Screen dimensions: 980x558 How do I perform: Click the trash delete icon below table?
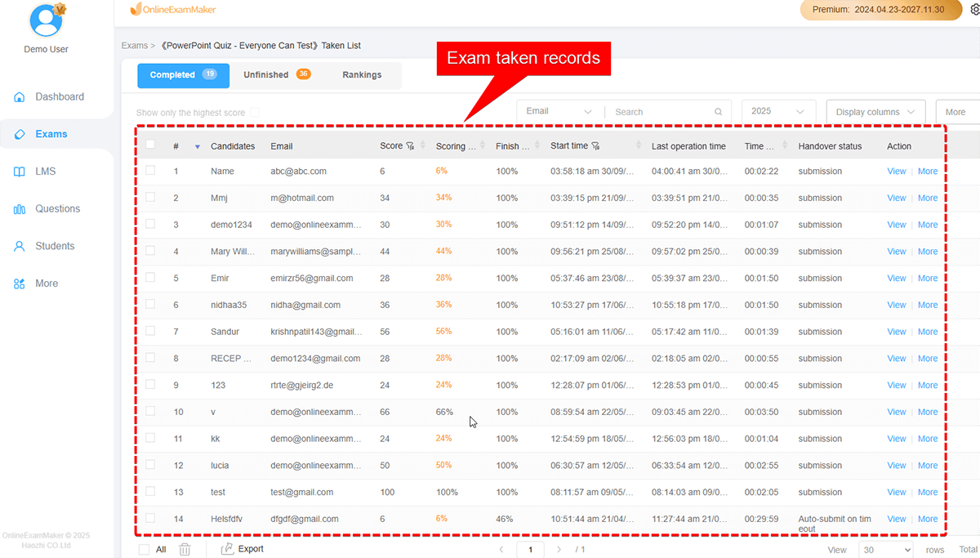(185, 550)
